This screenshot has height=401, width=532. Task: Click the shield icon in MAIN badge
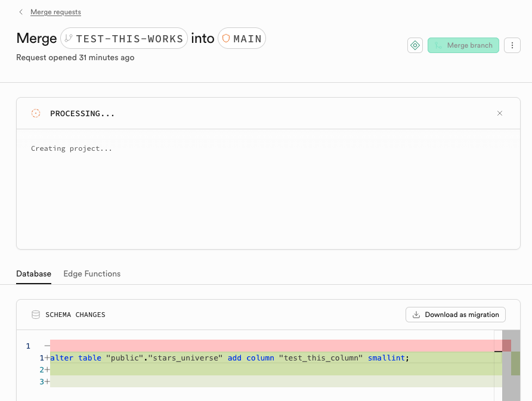(x=226, y=39)
